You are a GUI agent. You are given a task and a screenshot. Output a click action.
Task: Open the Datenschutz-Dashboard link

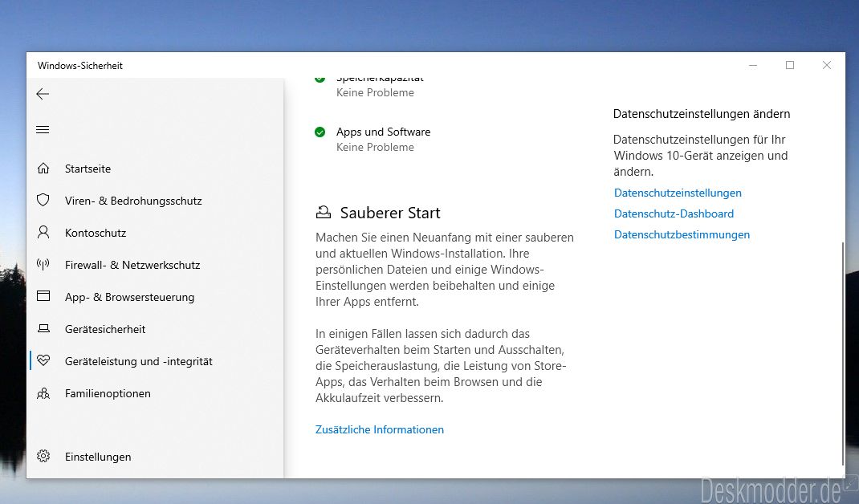(674, 213)
